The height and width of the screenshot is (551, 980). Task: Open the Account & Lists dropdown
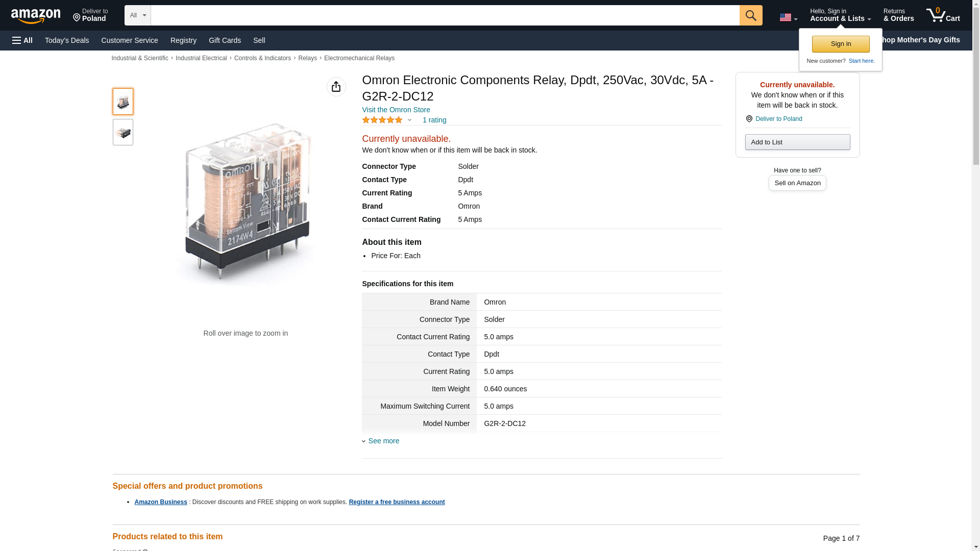tap(840, 15)
